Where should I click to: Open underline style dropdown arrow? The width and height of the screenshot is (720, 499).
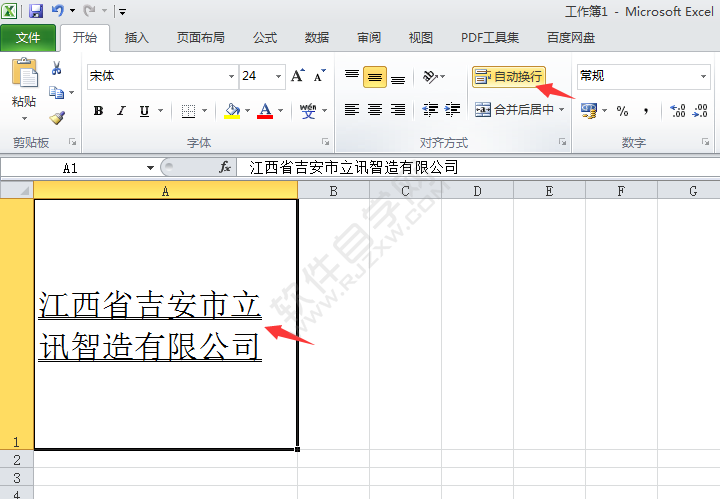click(x=160, y=111)
